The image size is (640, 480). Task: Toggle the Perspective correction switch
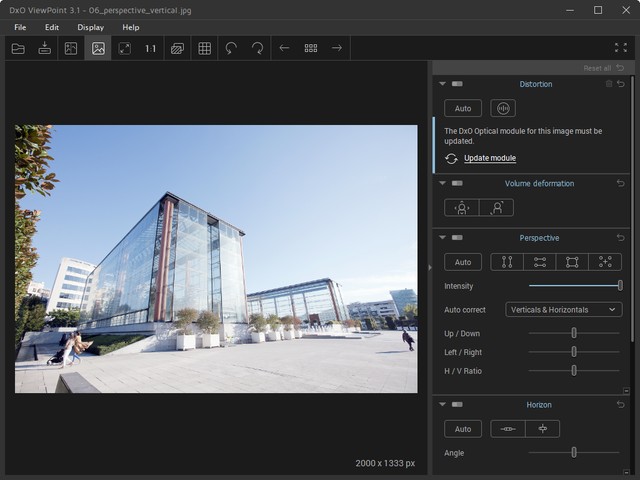(x=457, y=238)
